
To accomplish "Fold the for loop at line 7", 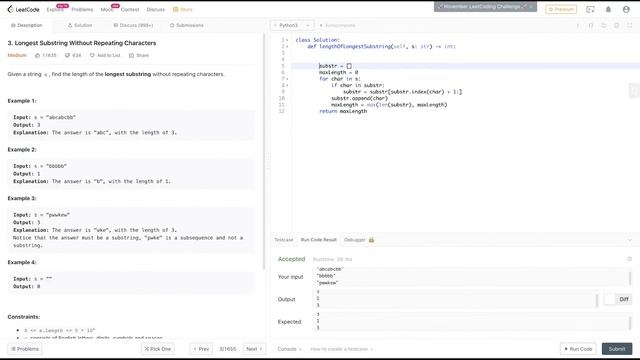I will tap(287, 79).
